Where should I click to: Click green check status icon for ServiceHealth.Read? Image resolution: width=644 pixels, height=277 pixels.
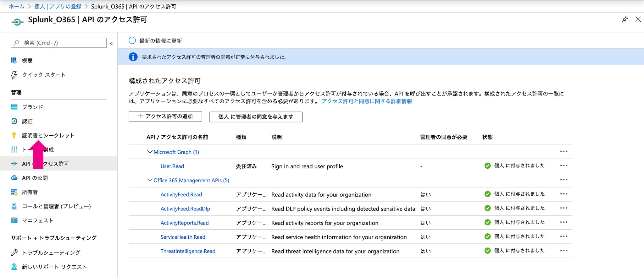(487, 236)
